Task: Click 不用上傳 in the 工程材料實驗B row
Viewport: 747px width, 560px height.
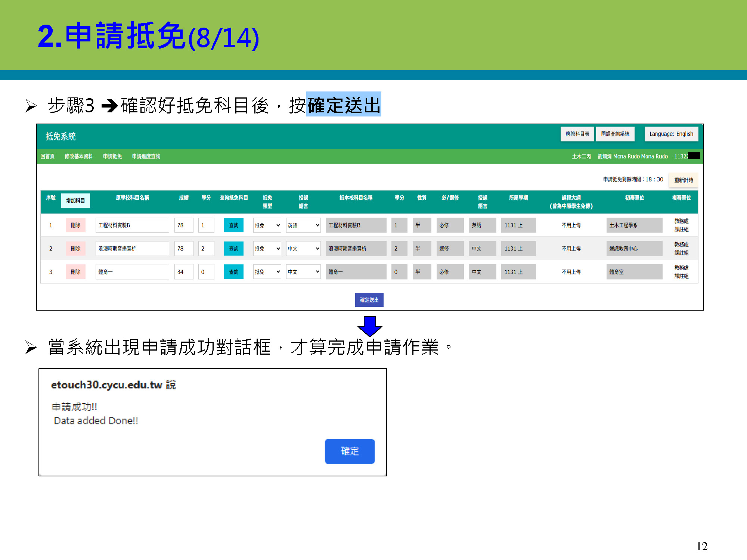Action: coord(571,225)
